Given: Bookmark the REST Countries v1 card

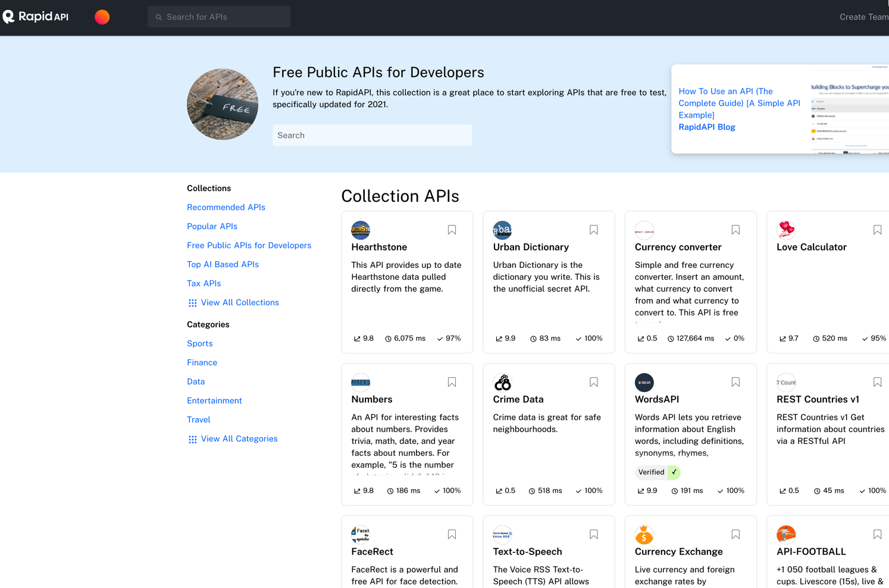Looking at the screenshot, I should pyautogui.click(x=877, y=382).
